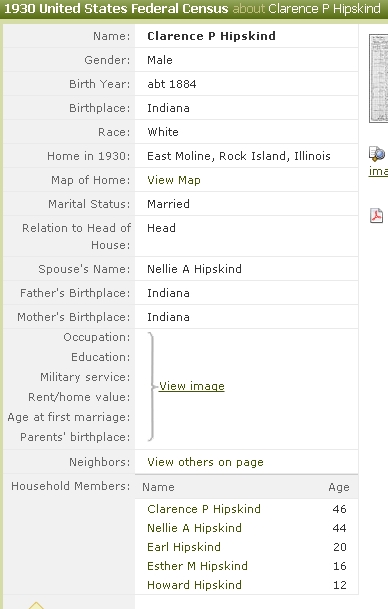Screen dimensions: 388x609
Task: Click the Age column header in household table
Action: (339, 487)
